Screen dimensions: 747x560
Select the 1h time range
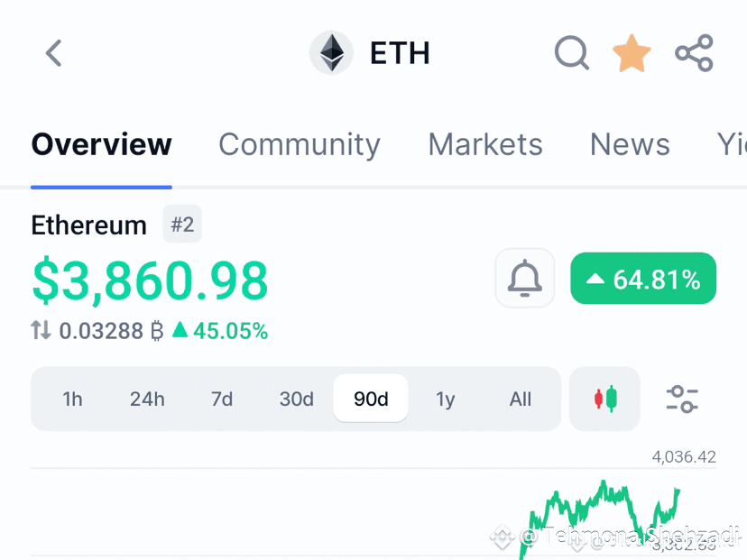pos(72,399)
